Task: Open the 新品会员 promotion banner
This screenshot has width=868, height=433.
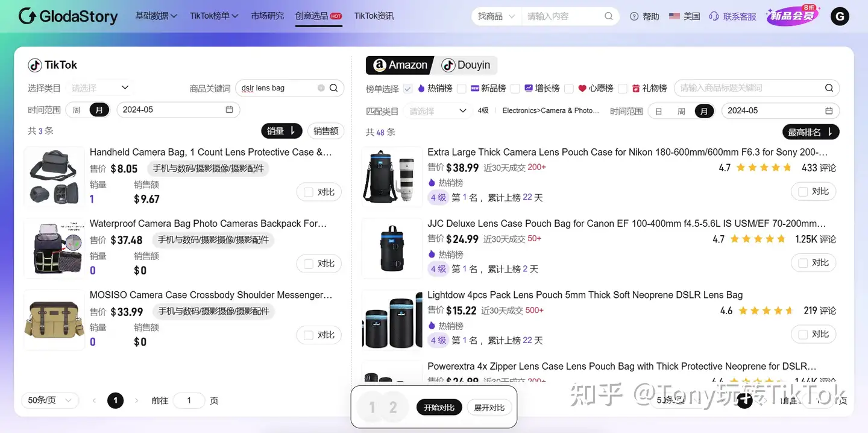Action: click(793, 16)
